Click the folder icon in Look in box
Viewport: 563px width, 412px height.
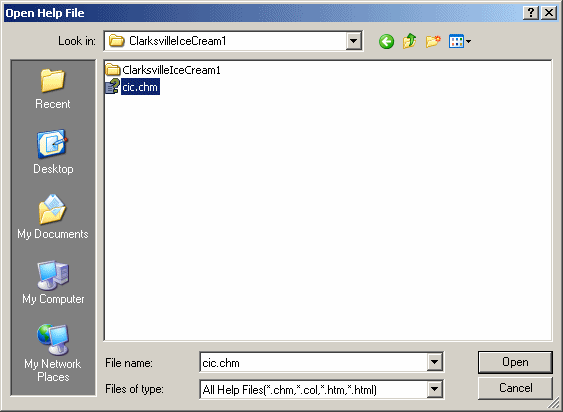click(x=116, y=41)
